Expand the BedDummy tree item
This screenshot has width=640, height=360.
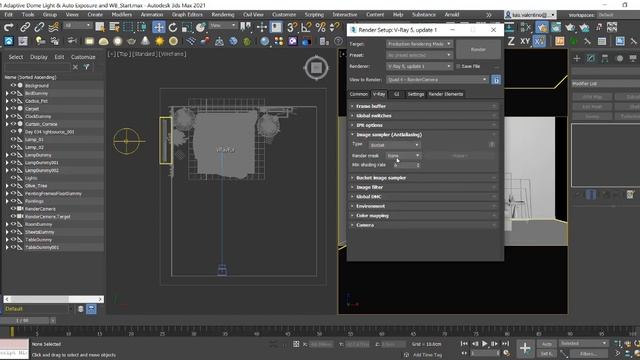pyautogui.click(x=7, y=93)
